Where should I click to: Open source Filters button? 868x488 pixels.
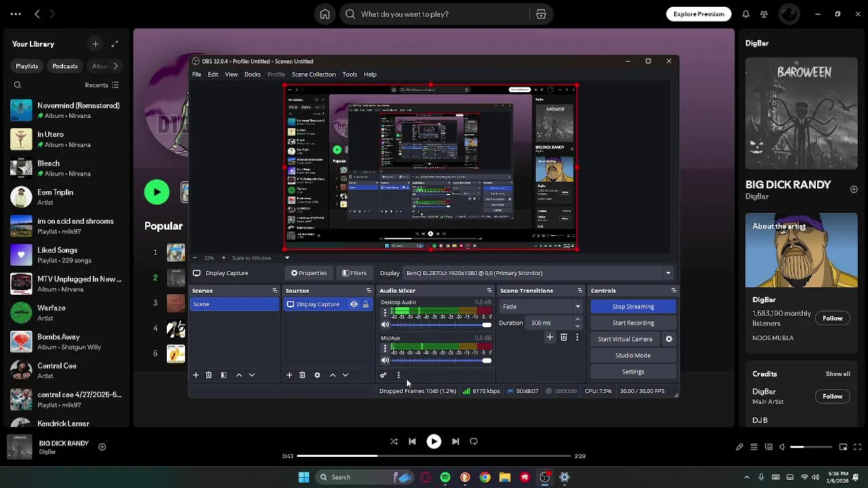[355, 273]
